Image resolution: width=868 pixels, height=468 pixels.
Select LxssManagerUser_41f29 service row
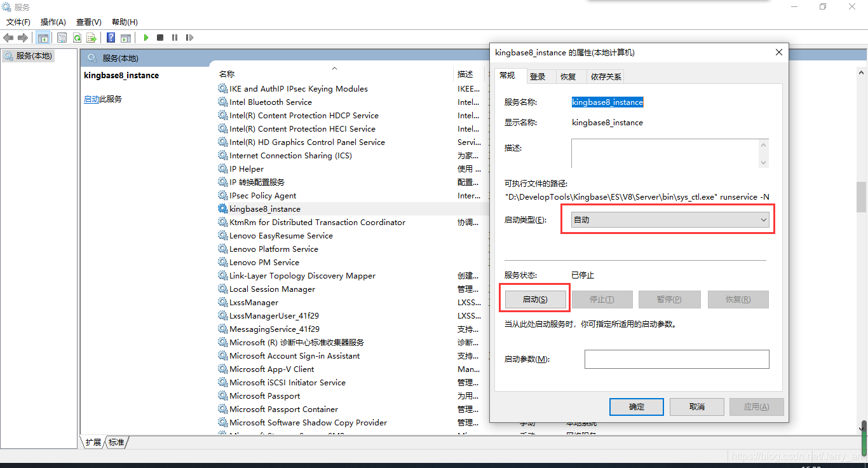pos(274,315)
